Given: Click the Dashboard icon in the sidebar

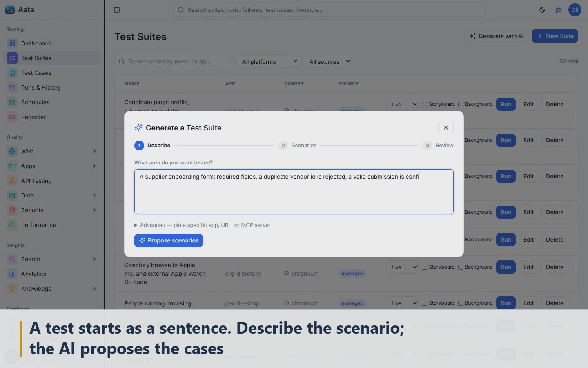Looking at the screenshot, I should 12,43.
